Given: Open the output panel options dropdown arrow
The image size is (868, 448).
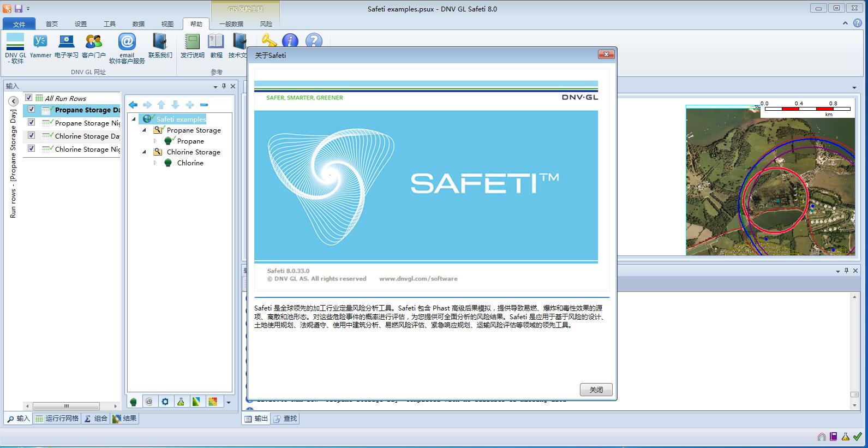Looking at the screenshot, I should 838,271.
